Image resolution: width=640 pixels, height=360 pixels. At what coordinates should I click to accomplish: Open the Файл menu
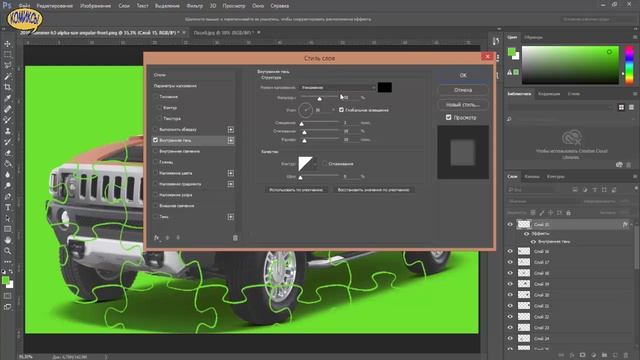24,6
